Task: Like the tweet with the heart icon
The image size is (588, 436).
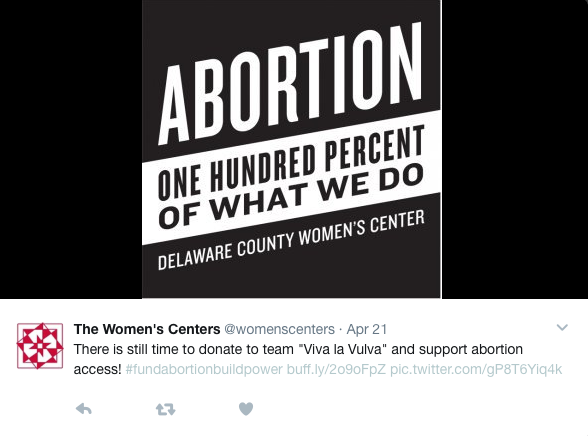Action: 246,409
